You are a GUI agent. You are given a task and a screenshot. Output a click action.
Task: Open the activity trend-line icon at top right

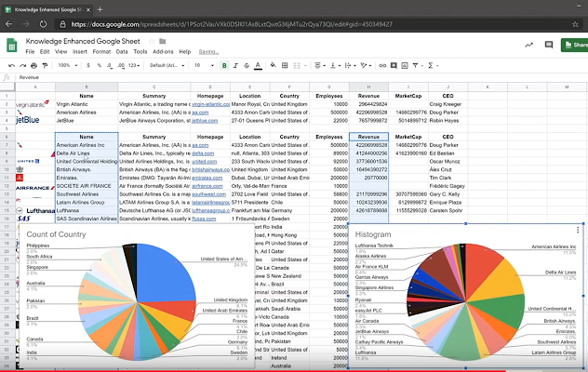[528, 45]
